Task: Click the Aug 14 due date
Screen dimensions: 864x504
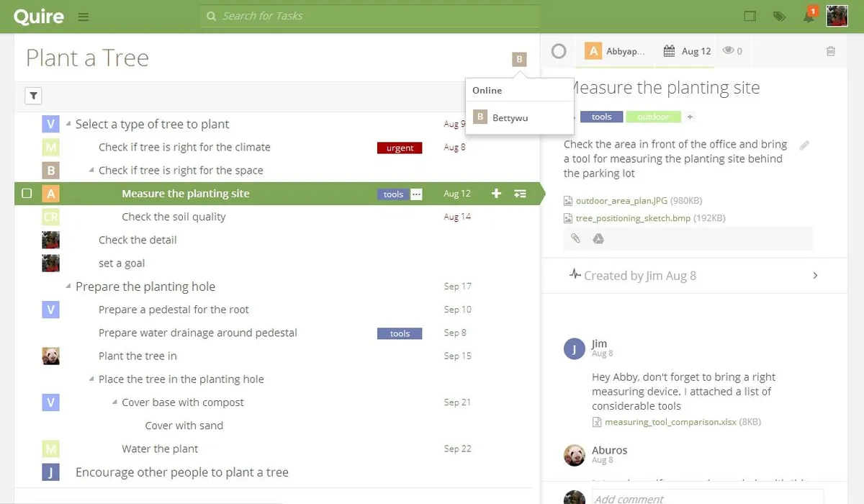Action: point(457,217)
